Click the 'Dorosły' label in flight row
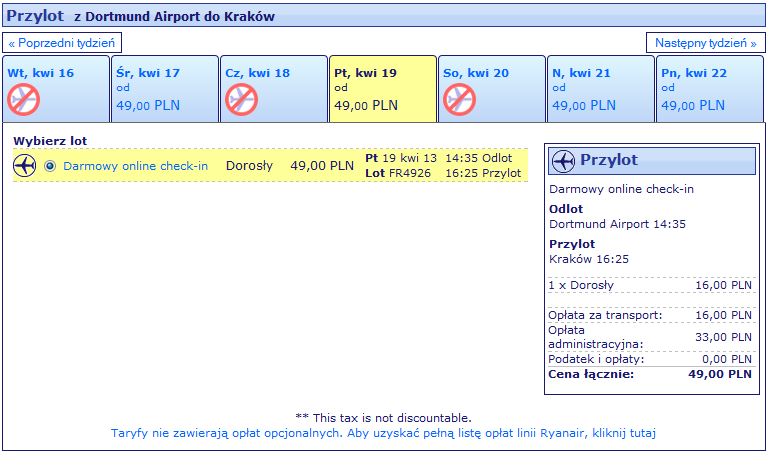Viewport: 778px width, 465px height. tap(249, 166)
